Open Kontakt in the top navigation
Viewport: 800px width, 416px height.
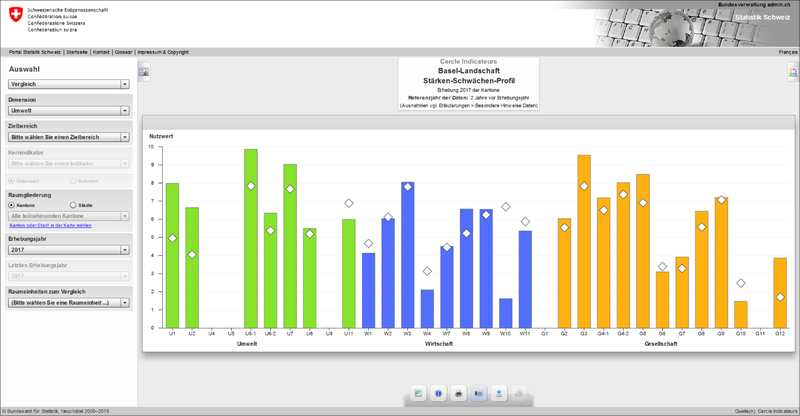(x=101, y=52)
